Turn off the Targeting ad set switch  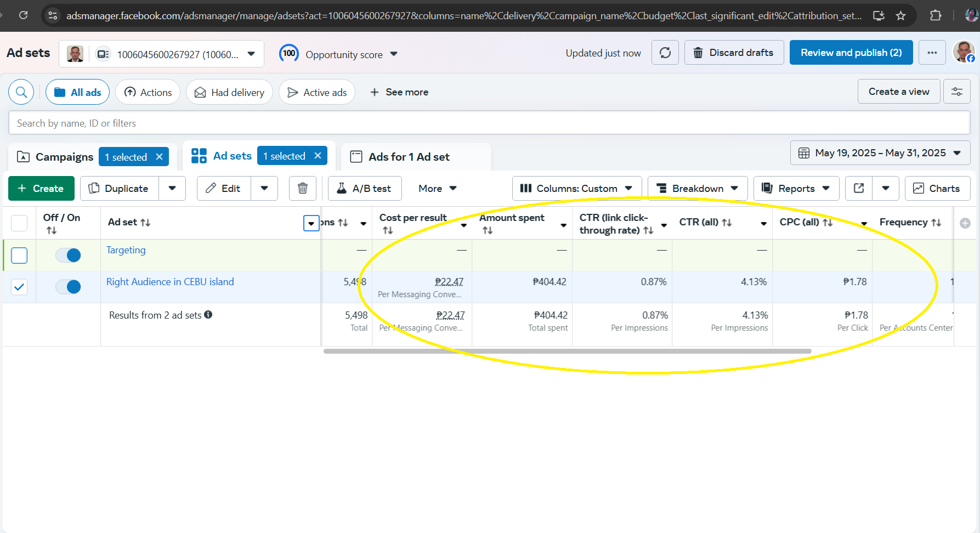69,255
